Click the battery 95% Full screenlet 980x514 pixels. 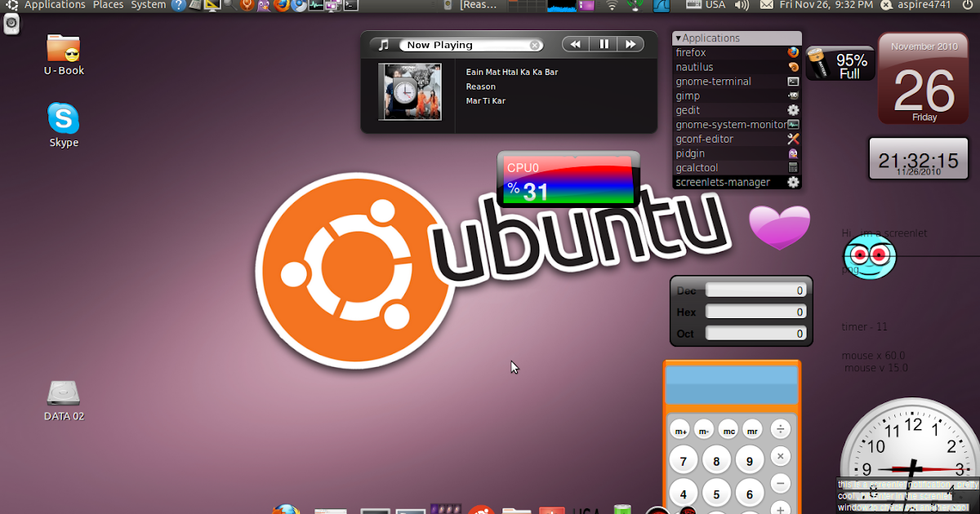840,65
